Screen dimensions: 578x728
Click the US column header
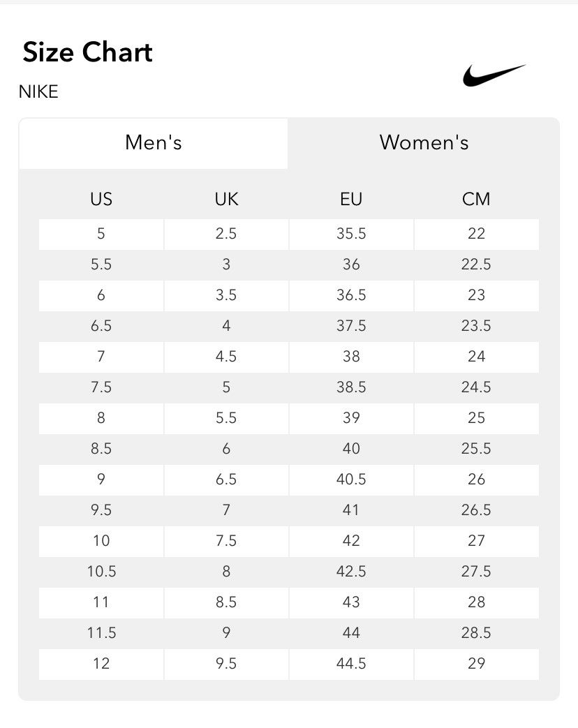tap(101, 199)
